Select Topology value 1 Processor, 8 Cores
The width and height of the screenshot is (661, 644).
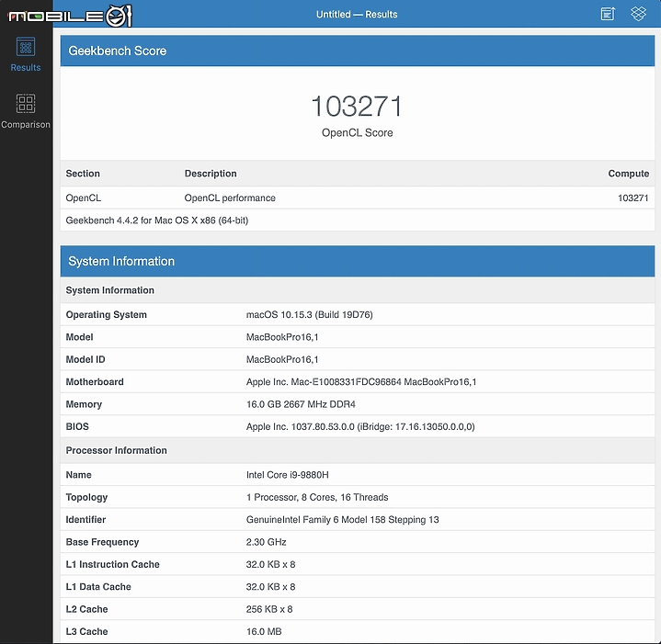(317, 497)
